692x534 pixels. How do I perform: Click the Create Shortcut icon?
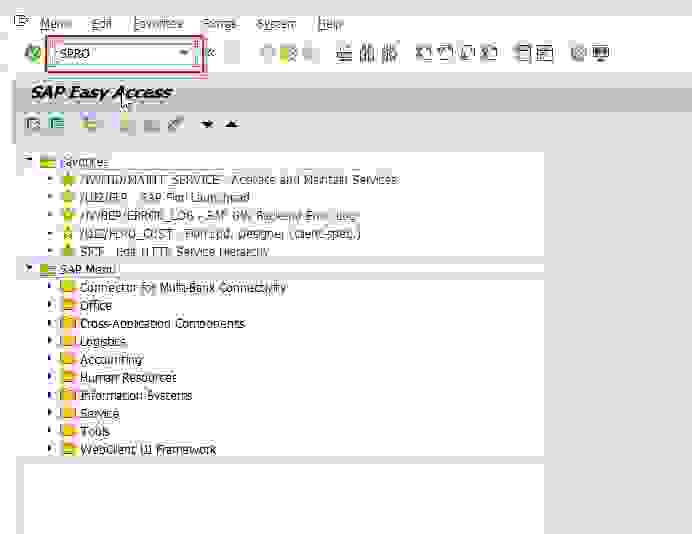coord(545,53)
